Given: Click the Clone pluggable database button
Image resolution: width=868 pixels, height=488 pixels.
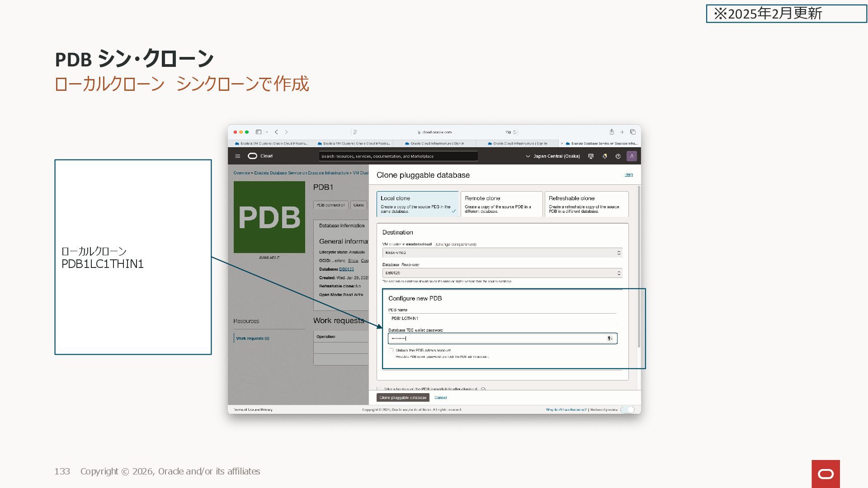Looking at the screenshot, I should coord(403,398).
